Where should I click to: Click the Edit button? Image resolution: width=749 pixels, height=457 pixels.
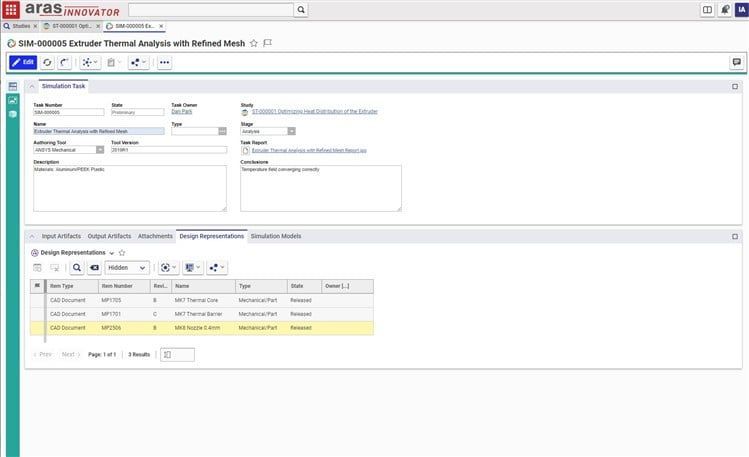pos(23,62)
